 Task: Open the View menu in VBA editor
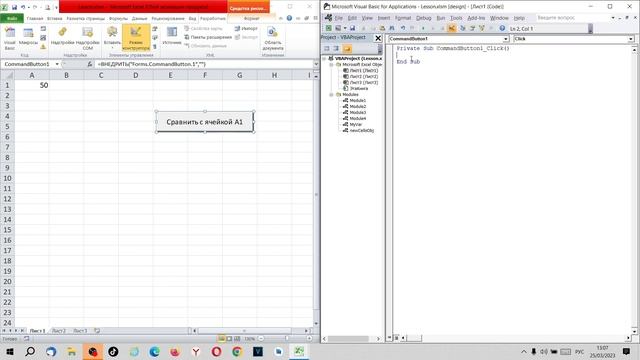coord(367,18)
